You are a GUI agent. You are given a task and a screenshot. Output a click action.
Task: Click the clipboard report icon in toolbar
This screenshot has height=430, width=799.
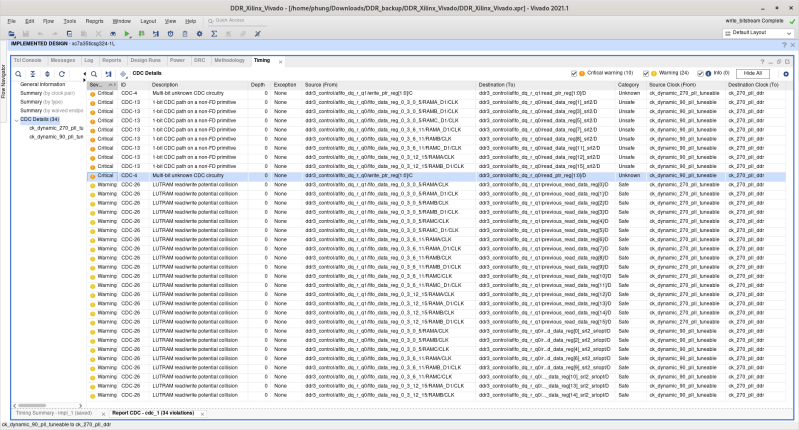(x=185, y=34)
